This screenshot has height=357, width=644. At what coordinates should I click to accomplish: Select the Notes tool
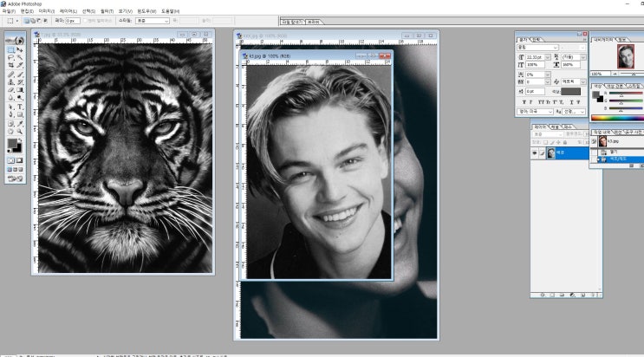[x=11, y=124]
